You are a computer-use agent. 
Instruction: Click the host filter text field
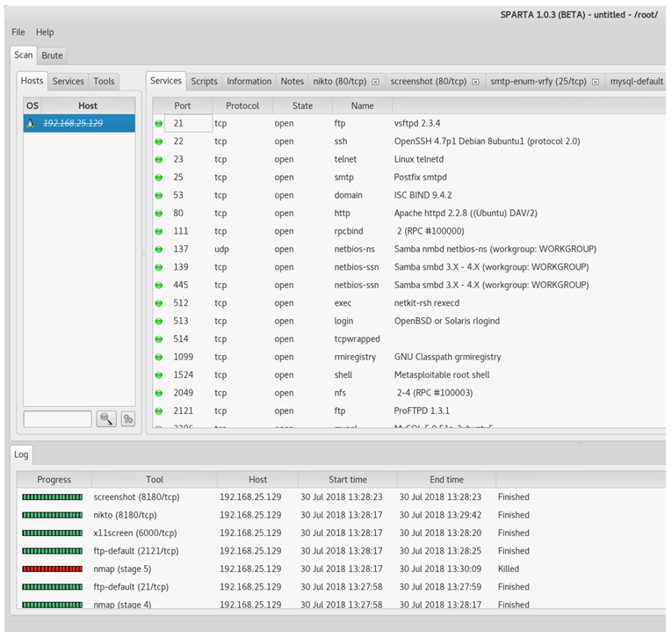pos(57,419)
